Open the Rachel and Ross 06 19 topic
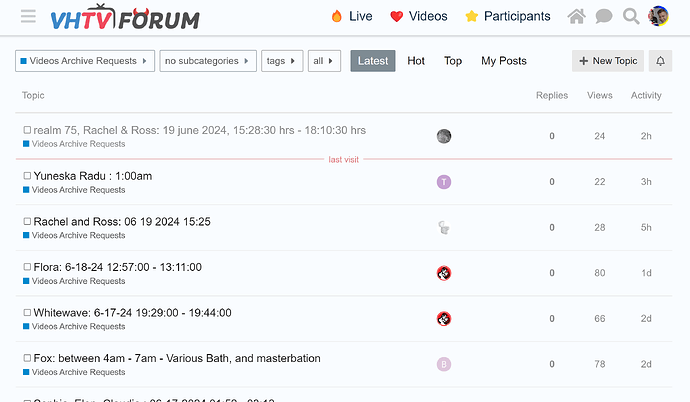 coord(122,221)
